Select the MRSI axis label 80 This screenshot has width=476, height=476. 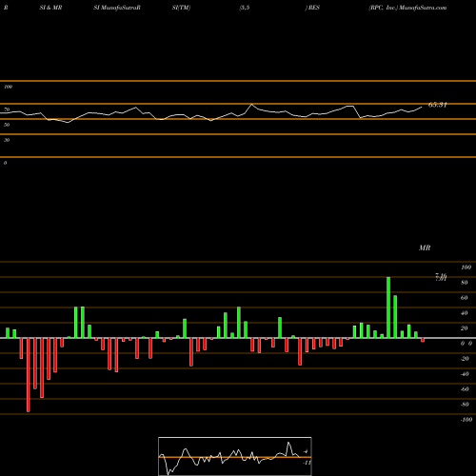(465, 283)
